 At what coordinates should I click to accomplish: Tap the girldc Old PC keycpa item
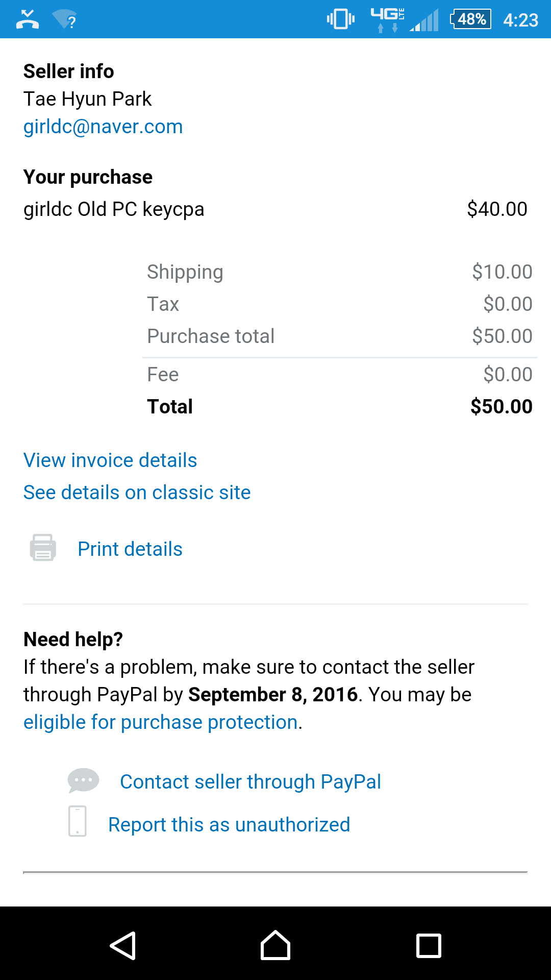tap(114, 209)
